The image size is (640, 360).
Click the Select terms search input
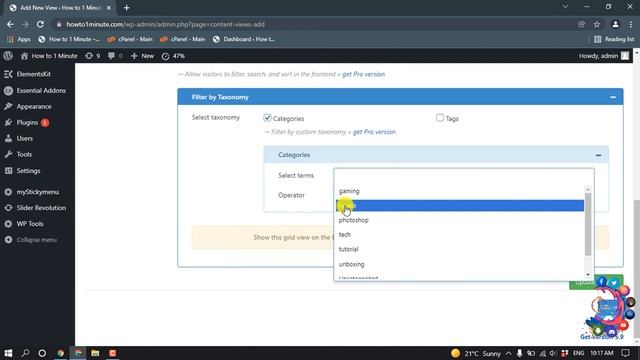coord(464,176)
